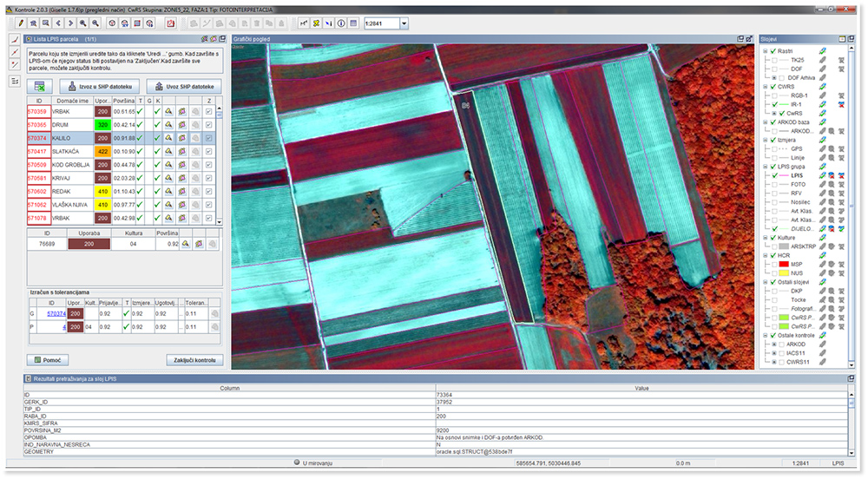Click the table list toolbar icon
The height and width of the screenshot is (479, 868).
(353, 23)
